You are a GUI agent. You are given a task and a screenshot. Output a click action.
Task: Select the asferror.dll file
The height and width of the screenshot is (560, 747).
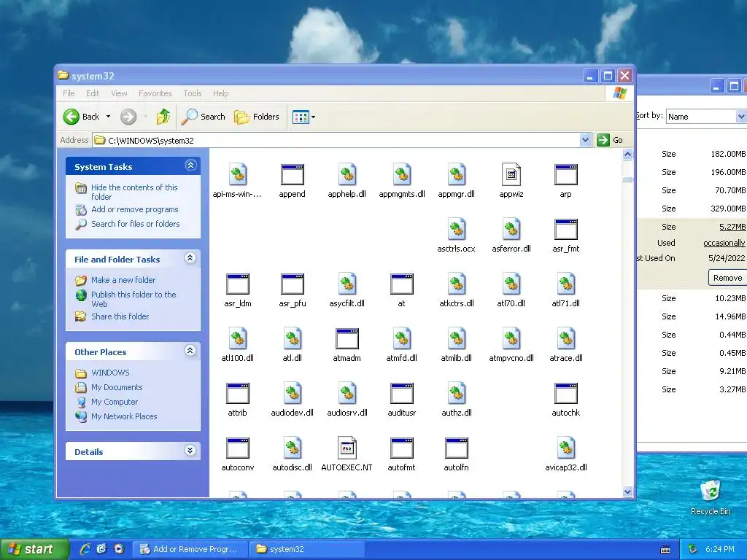pos(511,235)
